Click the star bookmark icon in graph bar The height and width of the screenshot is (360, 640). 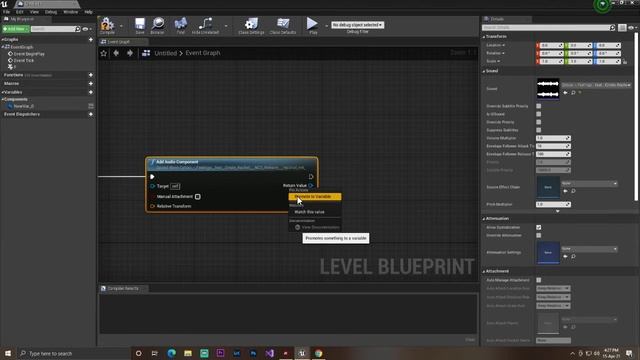(x=104, y=53)
